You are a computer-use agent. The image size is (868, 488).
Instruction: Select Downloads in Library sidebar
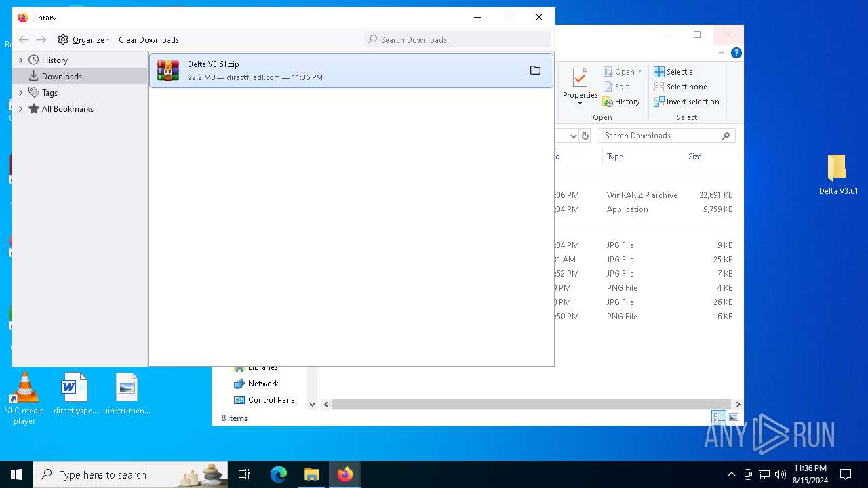pyautogui.click(x=62, y=77)
